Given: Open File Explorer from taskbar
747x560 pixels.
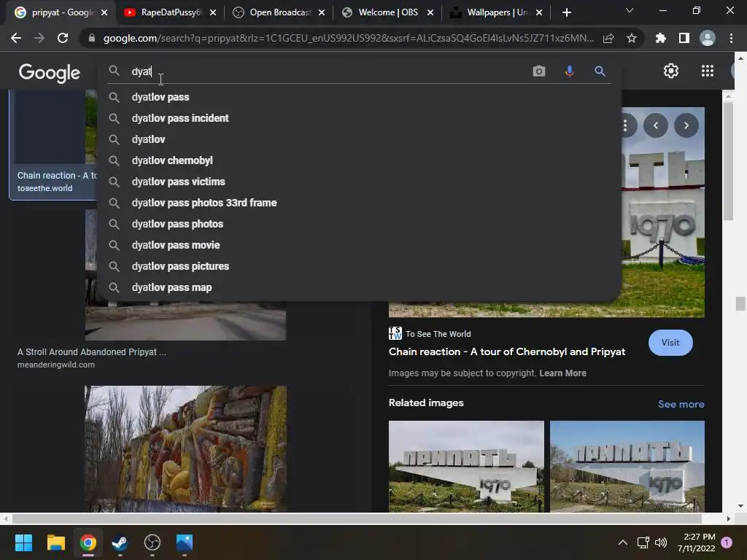Looking at the screenshot, I should (x=55, y=542).
